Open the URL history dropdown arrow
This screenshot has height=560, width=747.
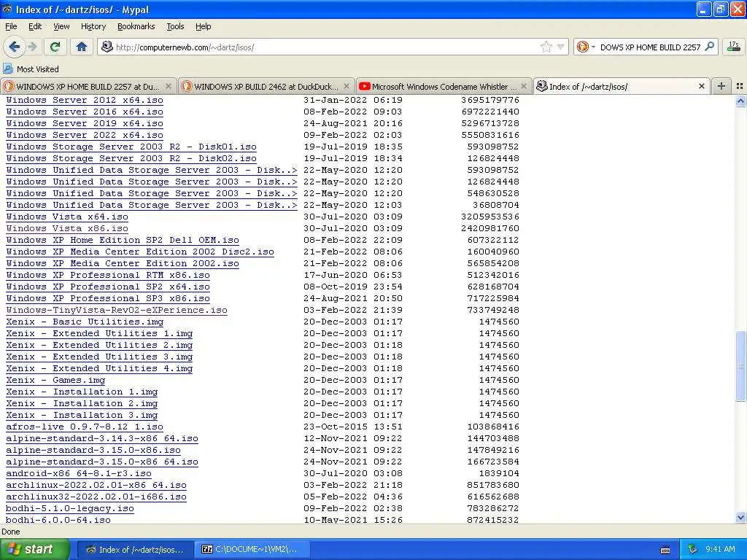click(x=560, y=47)
